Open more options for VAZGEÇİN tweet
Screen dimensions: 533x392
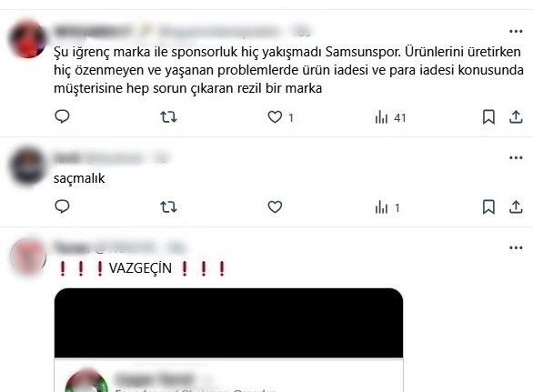pyautogui.click(x=516, y=247)
